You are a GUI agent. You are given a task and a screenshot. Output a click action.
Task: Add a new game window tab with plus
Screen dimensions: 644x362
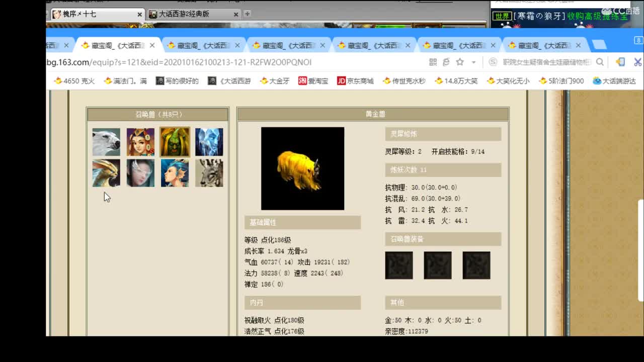[247, 14]
